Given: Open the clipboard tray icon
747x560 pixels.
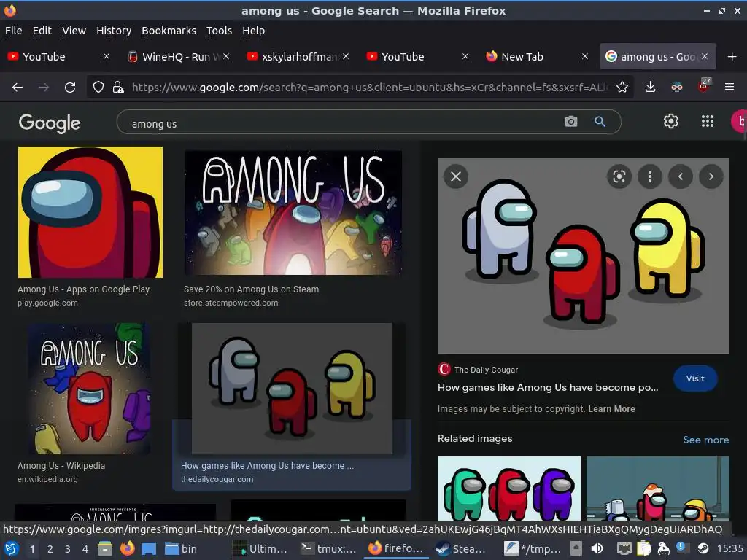Looking at the screenshot, I should 643,548.
